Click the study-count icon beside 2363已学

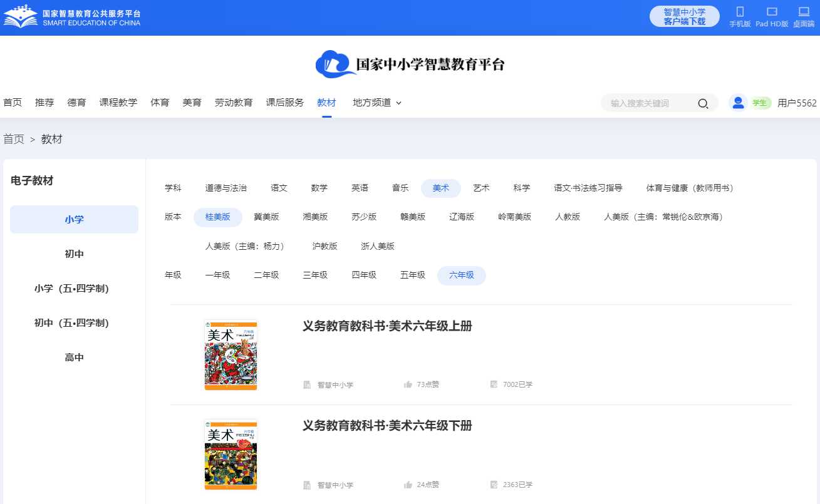[x=494, y=485]
